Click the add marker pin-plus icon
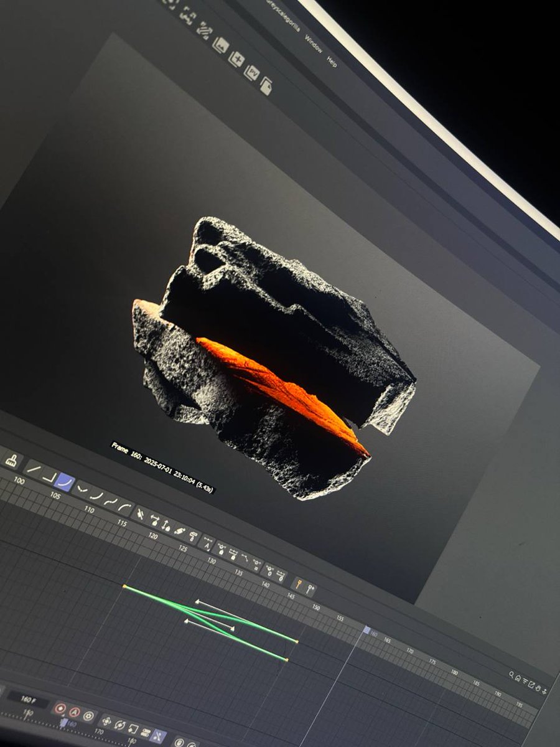This screenshot has width=560, height=747. pos(309,590)
